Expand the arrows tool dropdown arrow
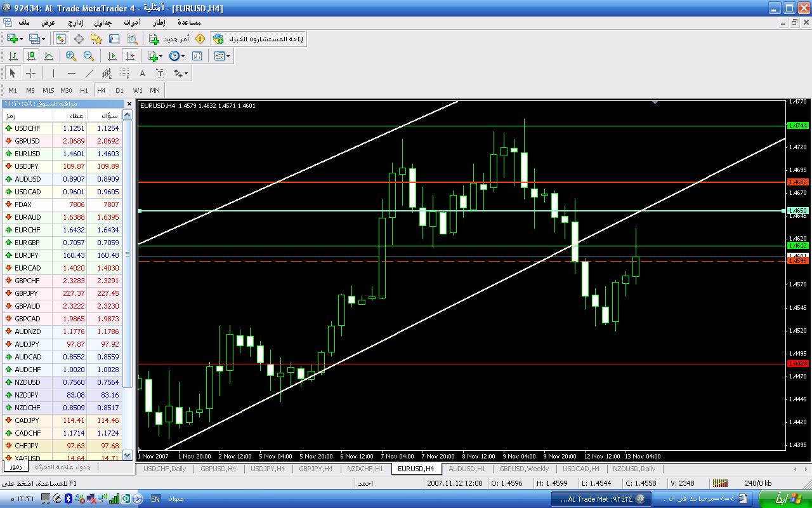Screen dimensions: 812x508 186,73
